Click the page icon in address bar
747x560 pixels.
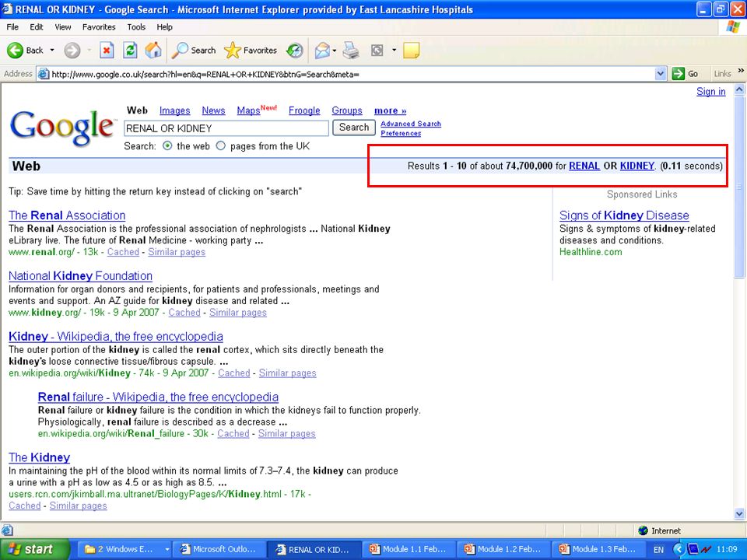(44, 74)
